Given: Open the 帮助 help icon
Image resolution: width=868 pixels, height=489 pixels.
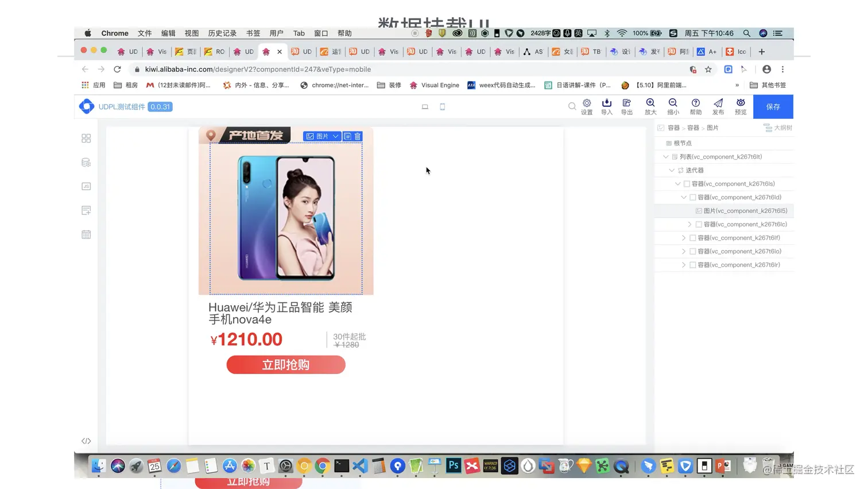Looking at the screenshot, I should (x=696, y=103).
